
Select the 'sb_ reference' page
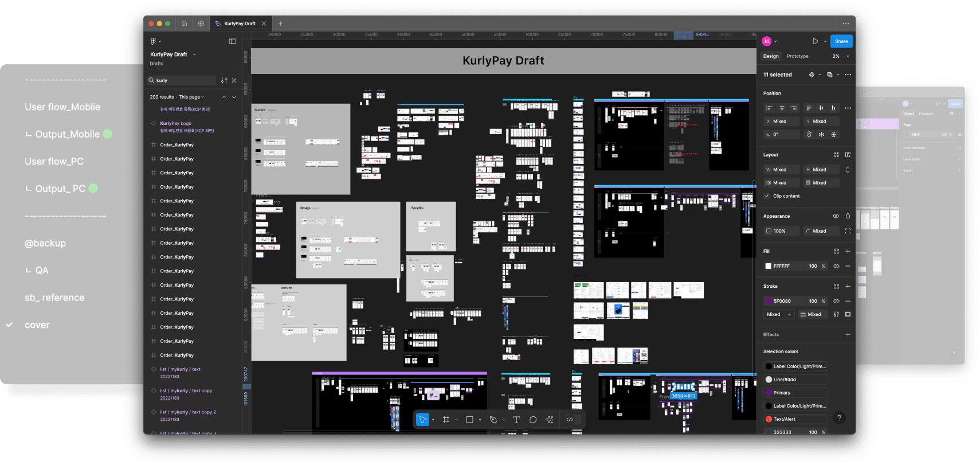(54, 298)
